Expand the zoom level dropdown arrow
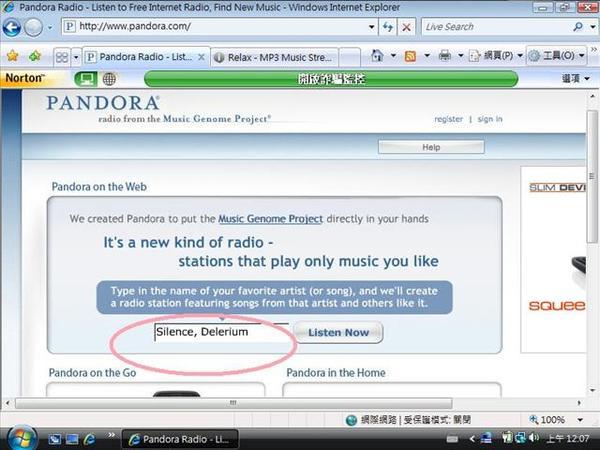The image size is (600, 450). click(580, 420)
